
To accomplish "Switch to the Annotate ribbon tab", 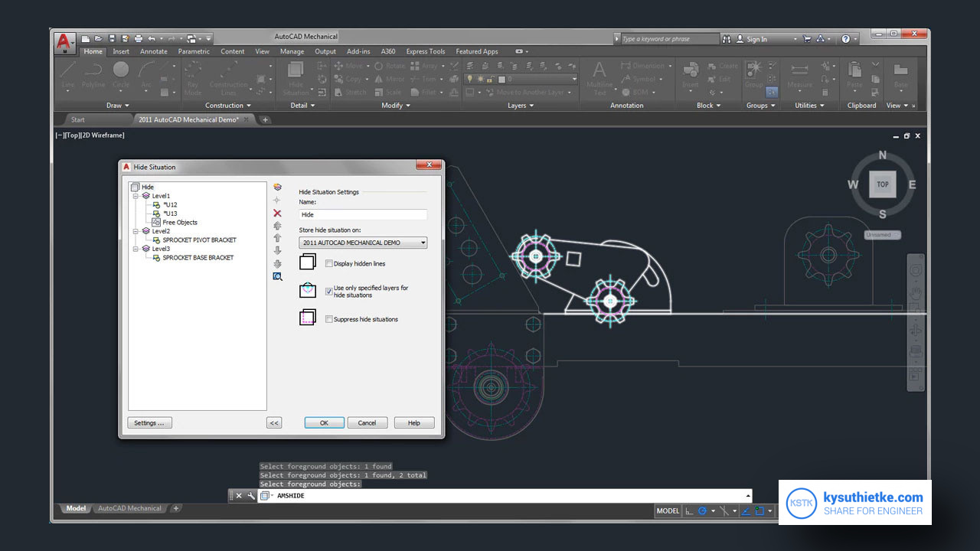I will [153, 51].
